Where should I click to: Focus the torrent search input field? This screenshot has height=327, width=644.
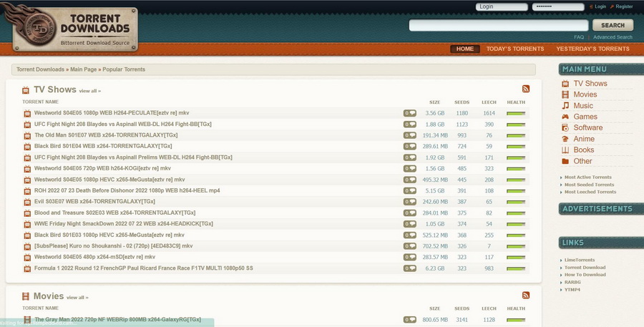[498, 25]
